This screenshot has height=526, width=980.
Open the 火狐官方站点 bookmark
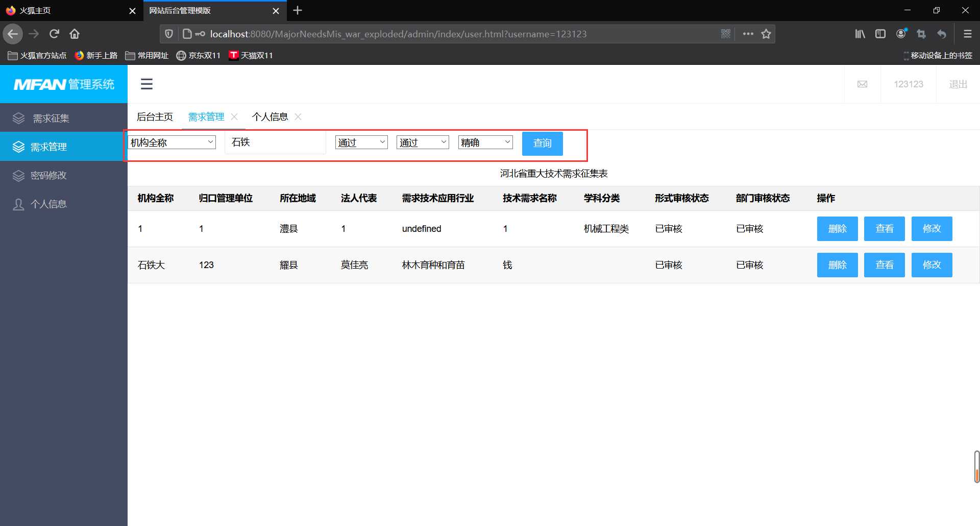click(x=37, y=55)
